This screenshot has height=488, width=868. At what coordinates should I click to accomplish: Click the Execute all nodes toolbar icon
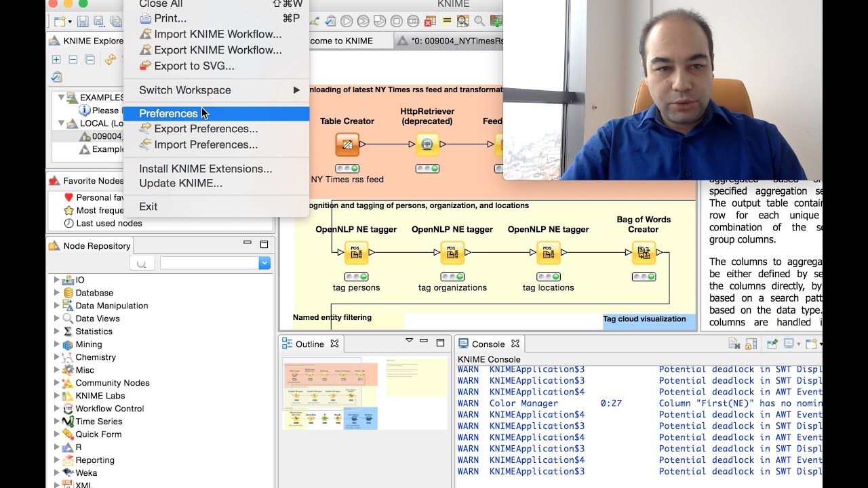363,22
